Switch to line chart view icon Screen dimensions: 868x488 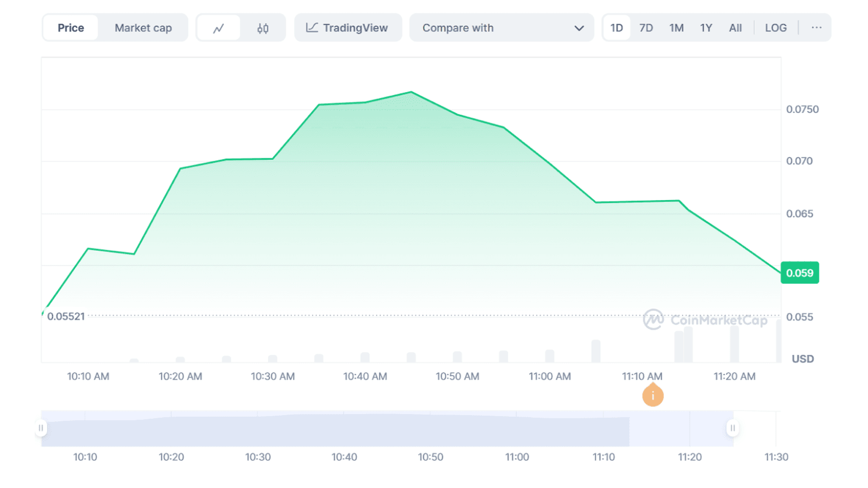pos(219,28)
